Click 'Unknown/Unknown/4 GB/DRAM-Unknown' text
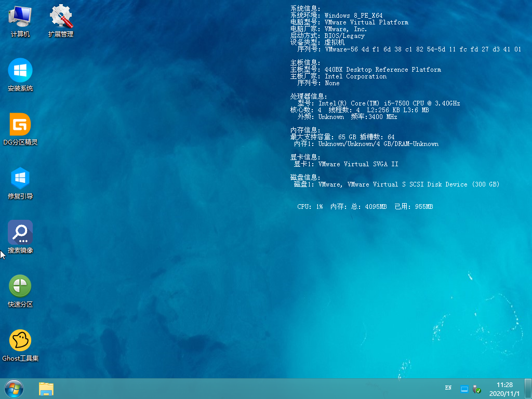The image size is (532, 399). [x=378, y=144]
